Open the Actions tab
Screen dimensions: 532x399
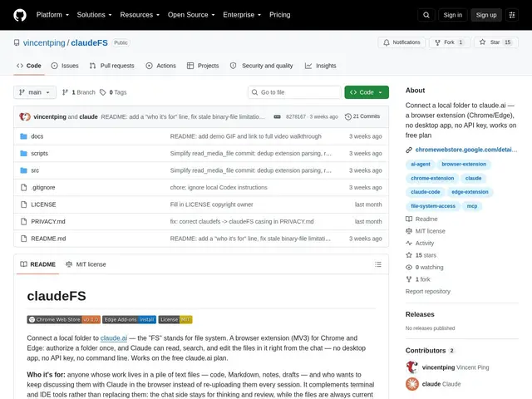pos(160,66)
